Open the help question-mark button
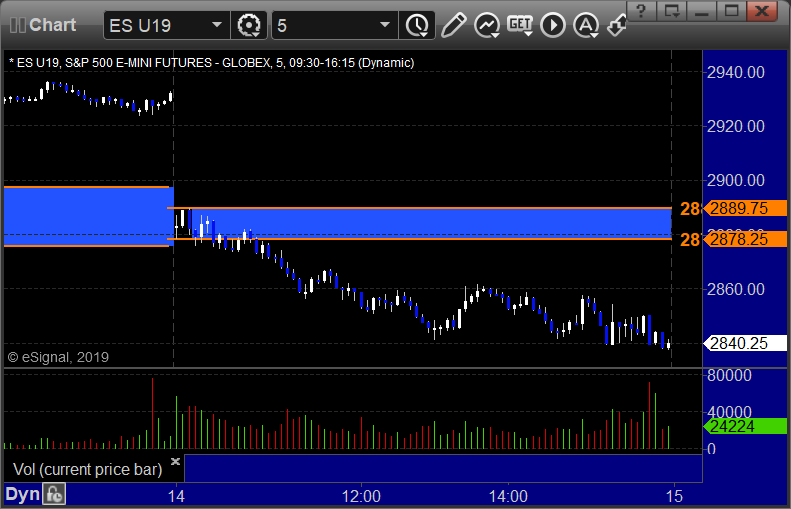 641,10
